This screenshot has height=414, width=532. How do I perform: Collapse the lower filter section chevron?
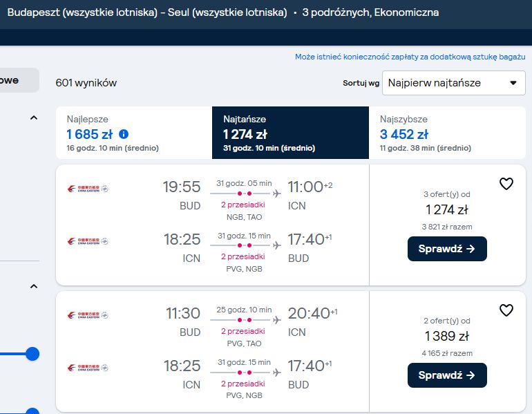coord(34,286)
